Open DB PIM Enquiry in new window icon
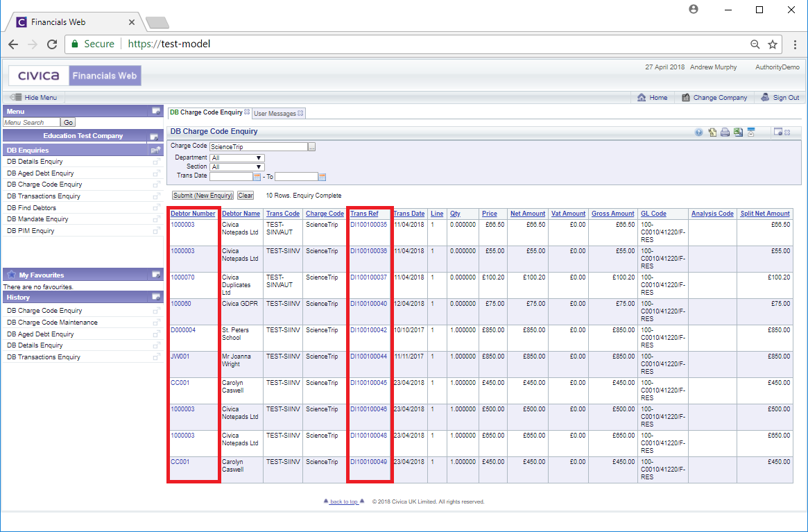The image size is (808, 532). [156, 231]
